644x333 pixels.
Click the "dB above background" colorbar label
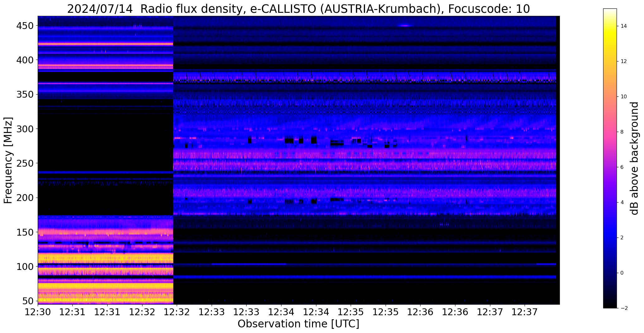pyautogui.click(x=635, y=158)
